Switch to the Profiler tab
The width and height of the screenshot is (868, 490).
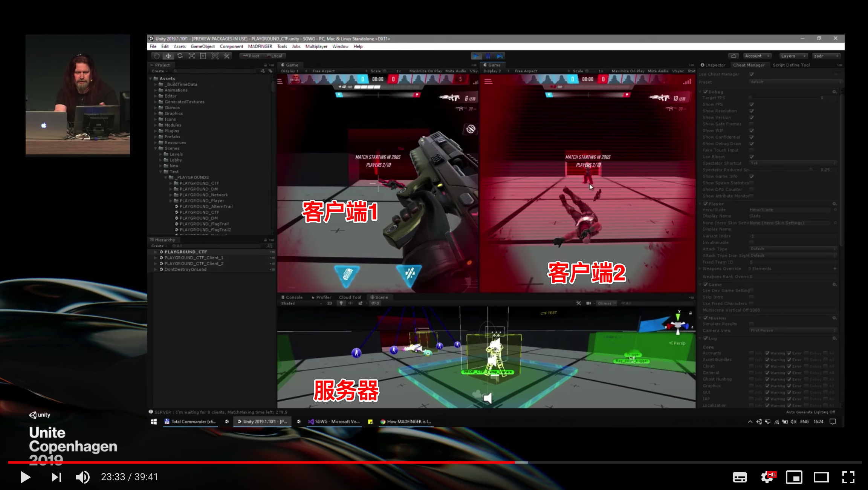coord(323,297)
